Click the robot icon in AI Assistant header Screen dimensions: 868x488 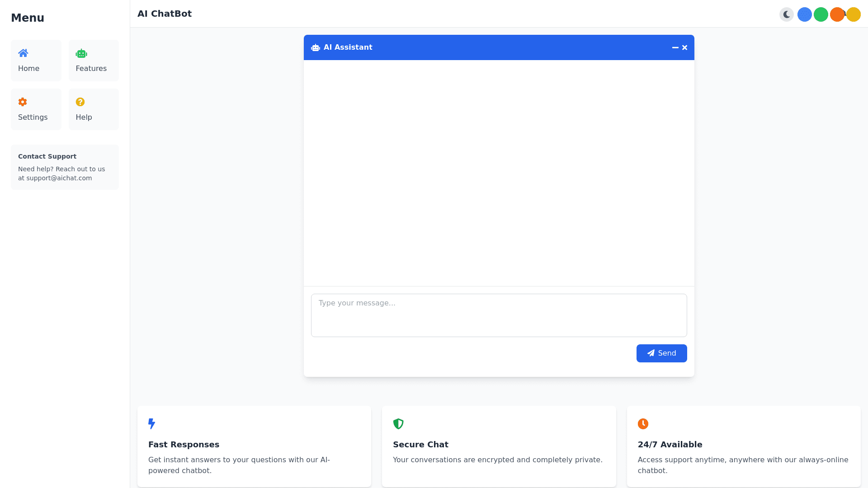click(x=316, y=47)
